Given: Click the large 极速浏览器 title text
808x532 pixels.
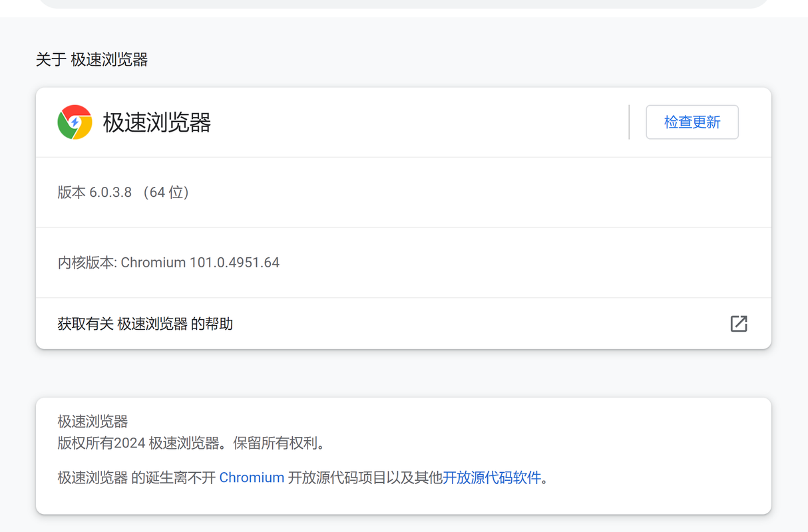Looking at the screenshot, I should 157,122.
